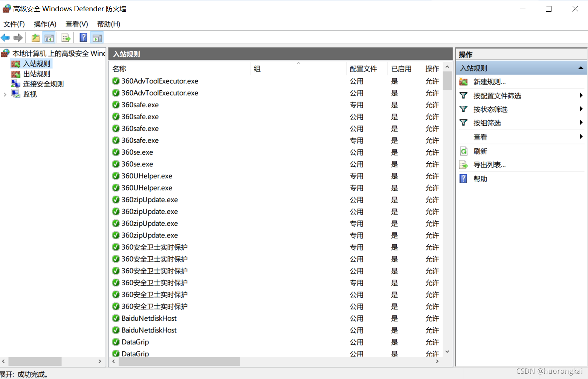Select the first DataGrip rule row

[x=276, y=342]
